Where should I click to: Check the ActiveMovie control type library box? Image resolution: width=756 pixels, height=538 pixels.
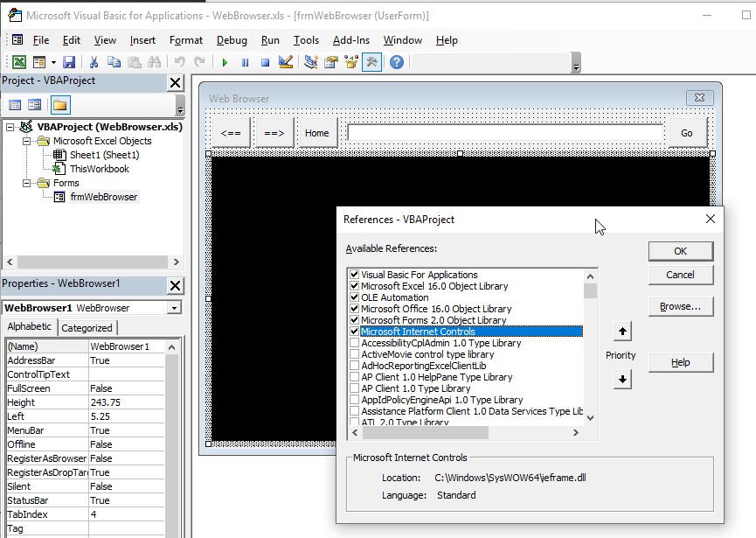(354, 354)
